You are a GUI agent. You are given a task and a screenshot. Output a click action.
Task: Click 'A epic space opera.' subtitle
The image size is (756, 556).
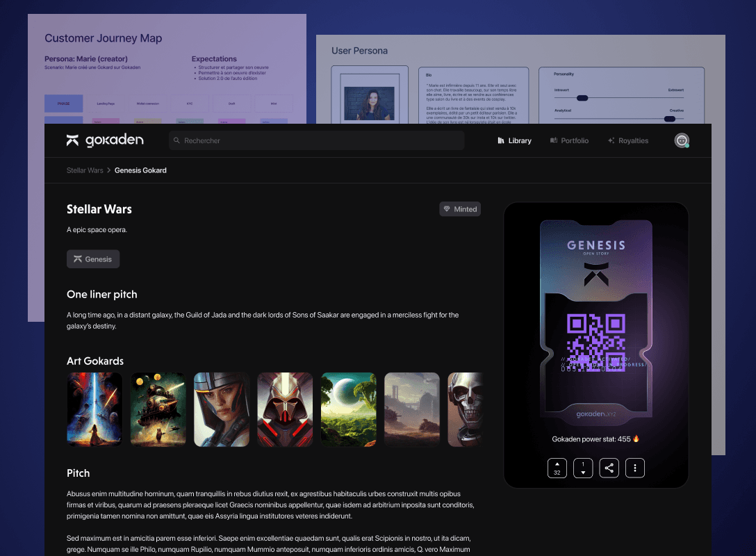point(97,229)
